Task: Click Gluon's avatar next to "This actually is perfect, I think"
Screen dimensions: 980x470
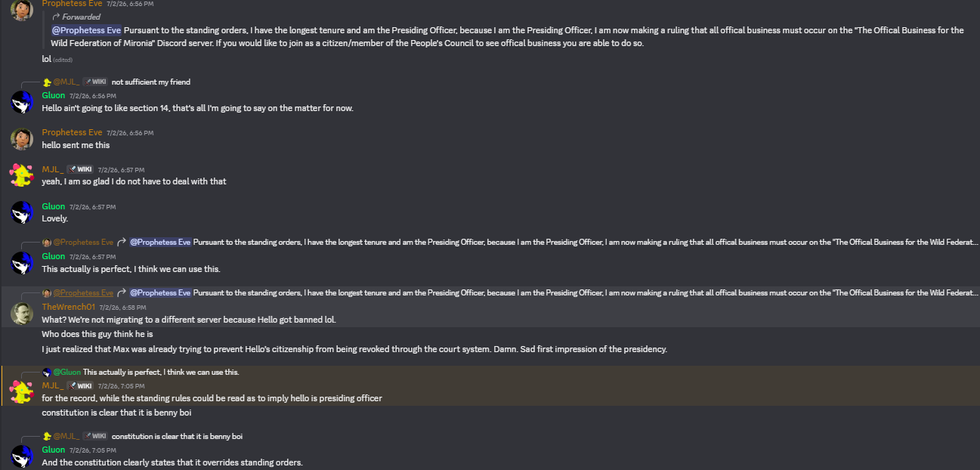Action: pyautogui.click(x=21, y=263)
